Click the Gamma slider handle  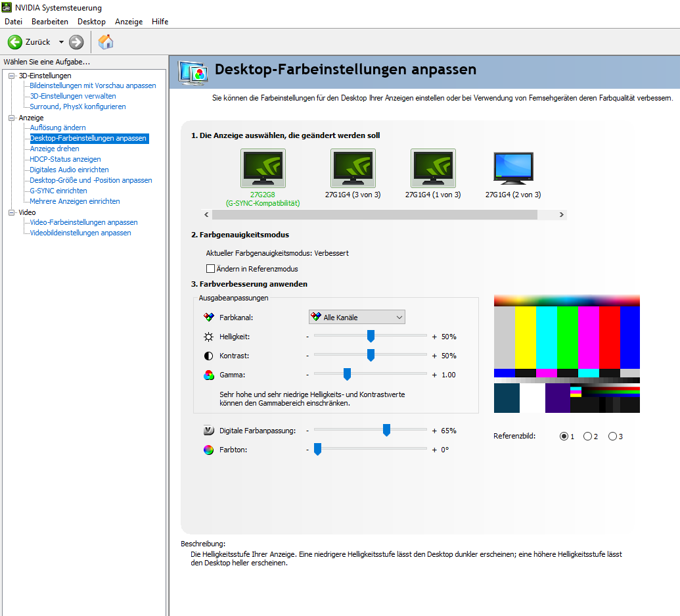(x=347, y=374)
